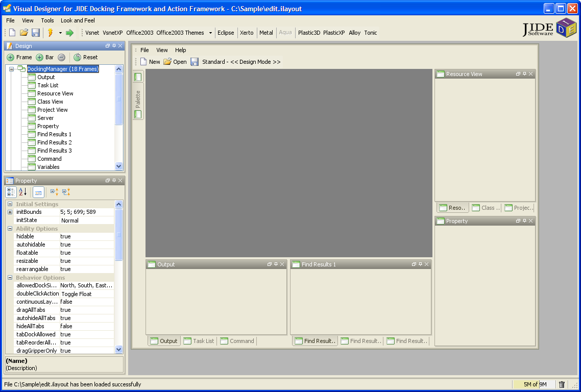Open the main File menu
This screenshot has width=581, height=392.
click(10, 20)
